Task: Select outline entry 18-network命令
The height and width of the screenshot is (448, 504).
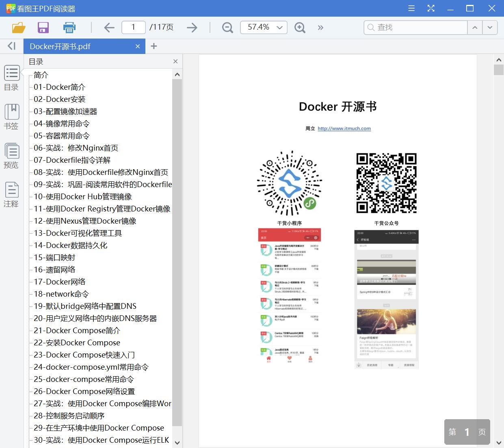Action: click(61, 294)
